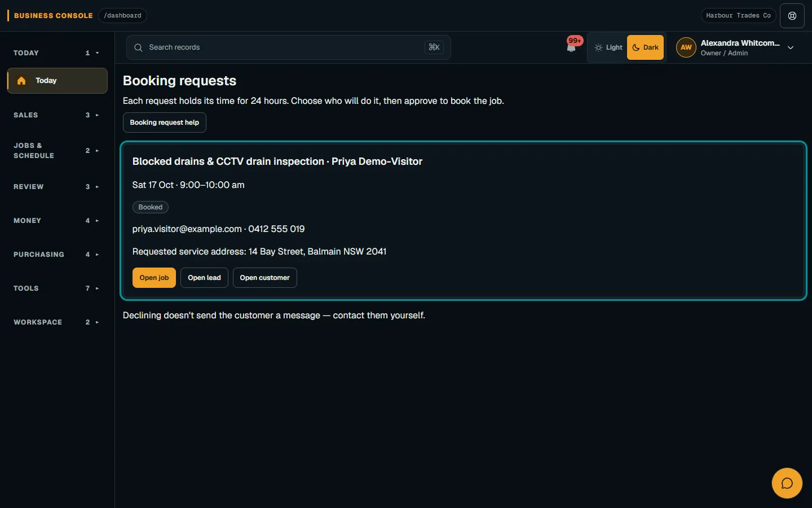Switch to Dark theme
This screenshot has height=508, width=812.
(x=645, y=47)
